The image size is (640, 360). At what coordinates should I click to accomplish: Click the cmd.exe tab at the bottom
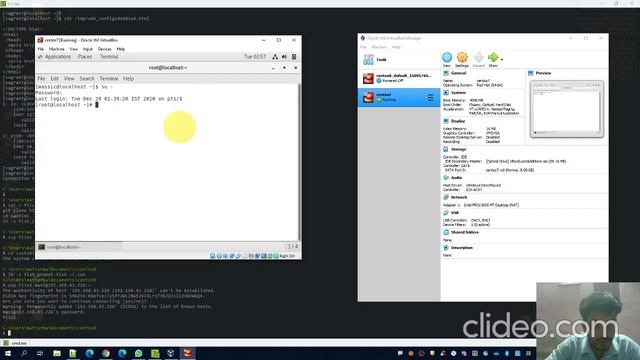click(16, 343)
